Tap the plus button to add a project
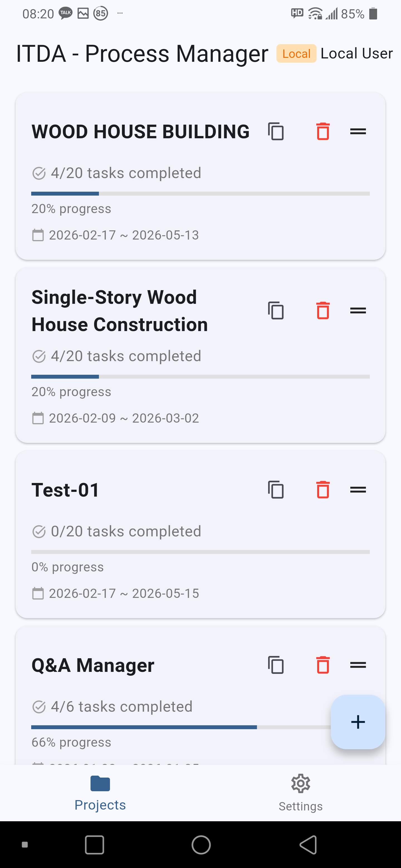This screenshot has height=868, width=401. pyautogui.click(x=358, y=721)
